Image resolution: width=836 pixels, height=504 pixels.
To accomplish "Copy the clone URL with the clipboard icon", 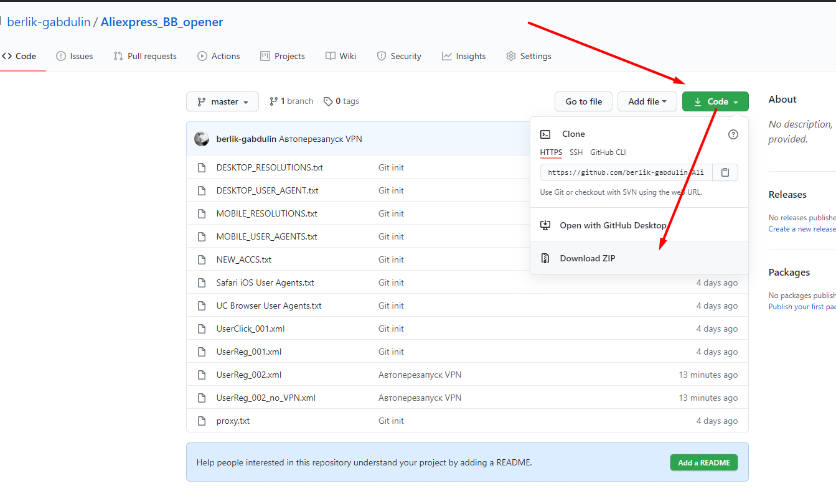I will [725, 172].
